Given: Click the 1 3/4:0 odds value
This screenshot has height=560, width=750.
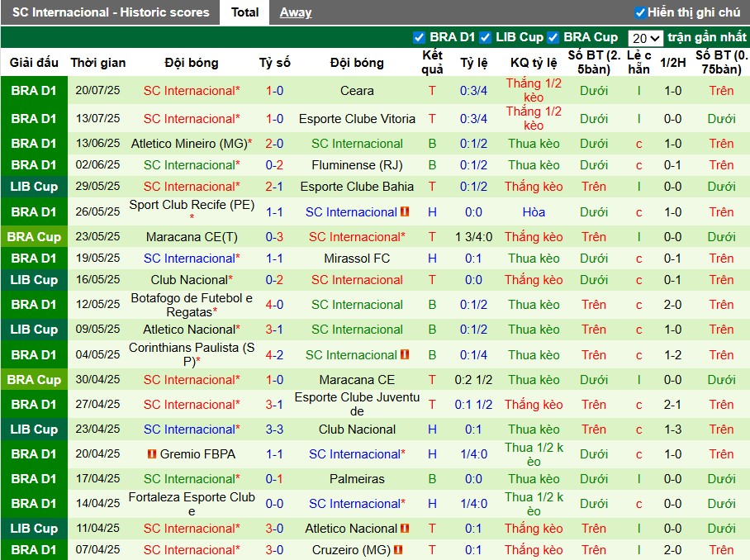Looking at the screenshot, I should [x=473, y=237].
